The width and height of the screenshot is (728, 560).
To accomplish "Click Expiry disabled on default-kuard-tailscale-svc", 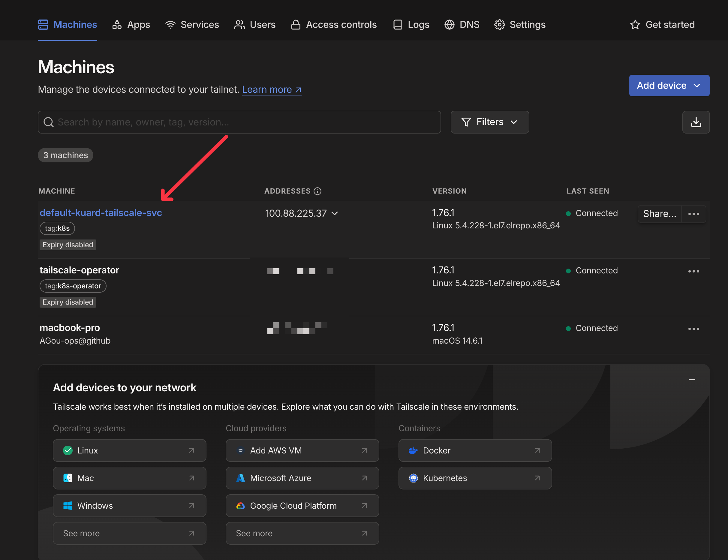I will (x=68, y=245).
